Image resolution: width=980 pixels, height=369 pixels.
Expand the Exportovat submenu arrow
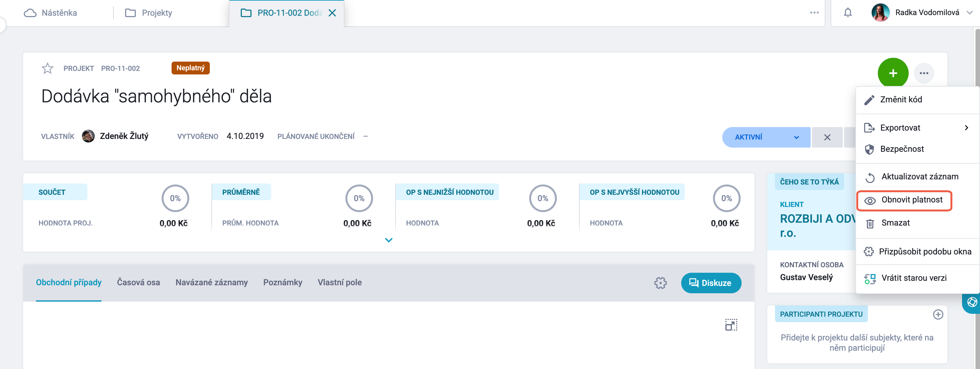pos(966,128)
